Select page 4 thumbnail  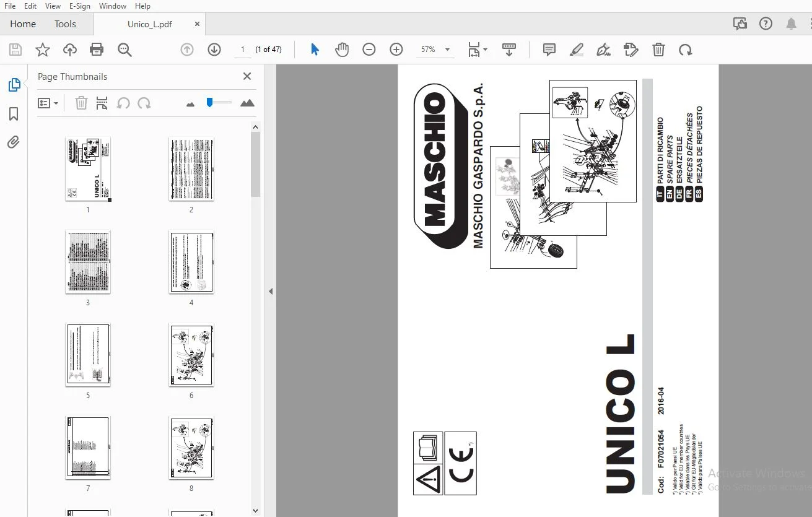191,262
